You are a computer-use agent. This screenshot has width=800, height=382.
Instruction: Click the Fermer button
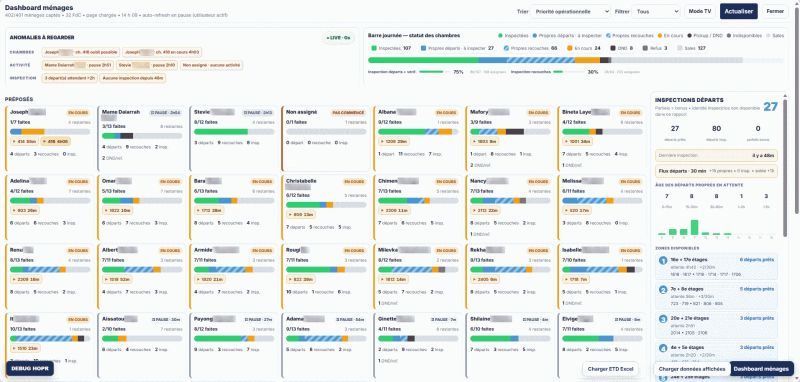coord(775,11)
